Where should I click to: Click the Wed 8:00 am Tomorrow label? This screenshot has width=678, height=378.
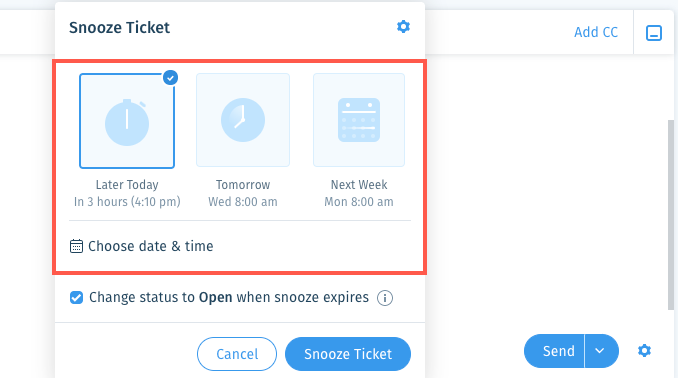243,202
